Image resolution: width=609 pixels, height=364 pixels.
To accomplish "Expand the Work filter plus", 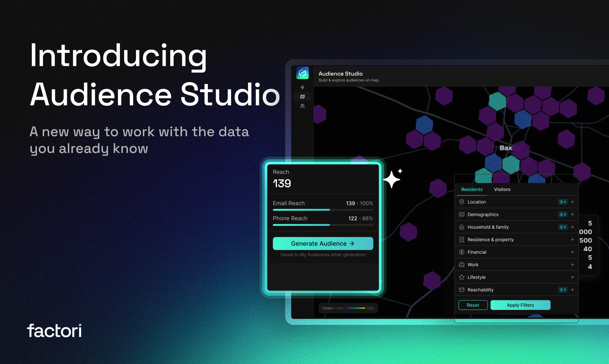I will point(572,265).
